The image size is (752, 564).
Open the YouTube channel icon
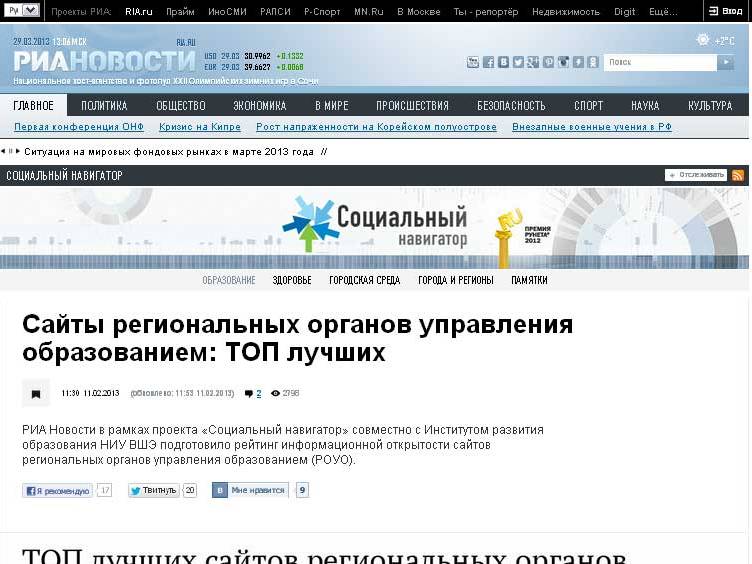point(473,62)
